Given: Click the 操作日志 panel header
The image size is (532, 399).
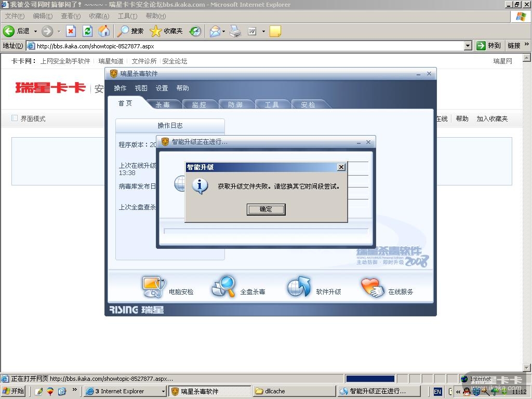Looking at the screenshot, I should [170, 126].
